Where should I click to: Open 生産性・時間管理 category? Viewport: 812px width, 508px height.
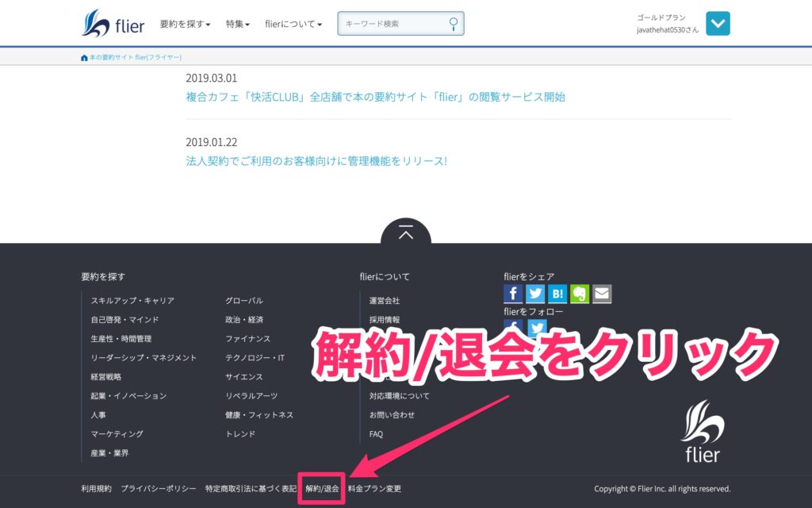click(x=121, y=339)
